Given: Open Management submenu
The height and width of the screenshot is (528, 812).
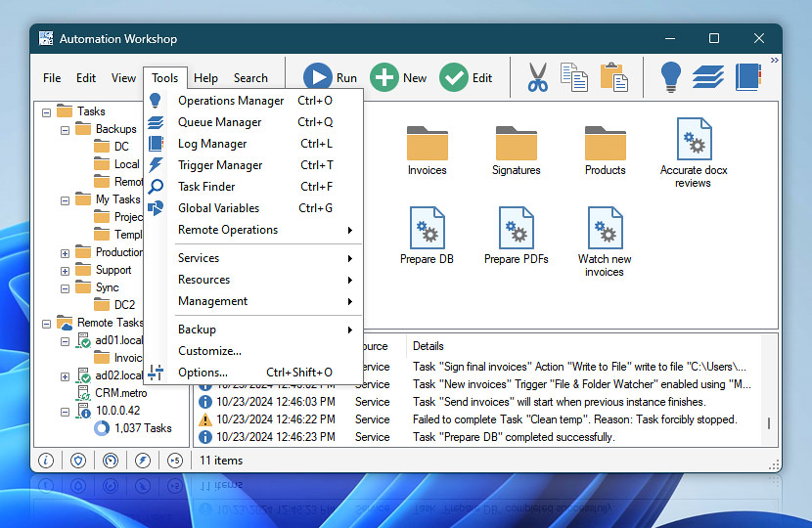Looking at the screenshot, I should pyautogui.click(x=253, y=301).
